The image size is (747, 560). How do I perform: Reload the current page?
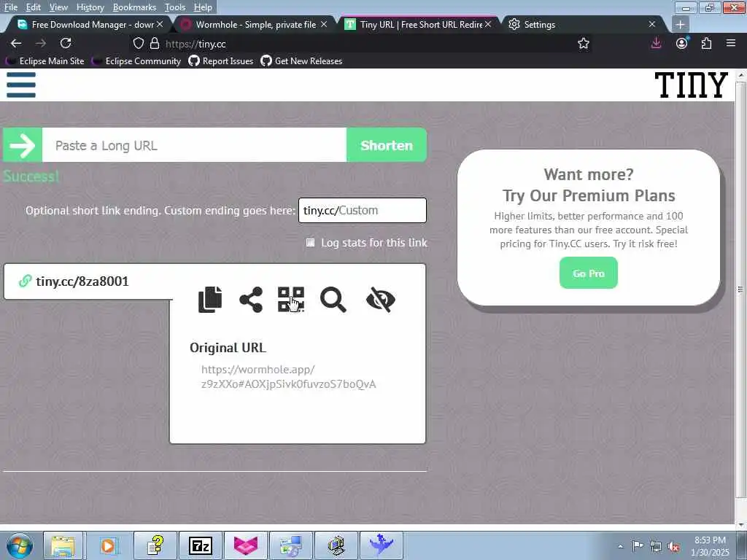66,43
